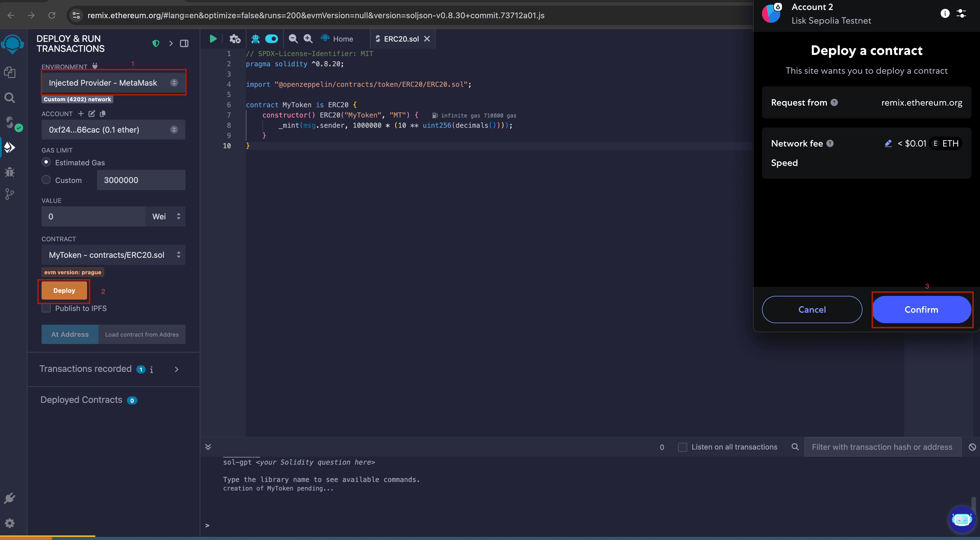Open Remix Settings gear icon
This screenshot has width=980, height=540.
[x=9, y=523]
